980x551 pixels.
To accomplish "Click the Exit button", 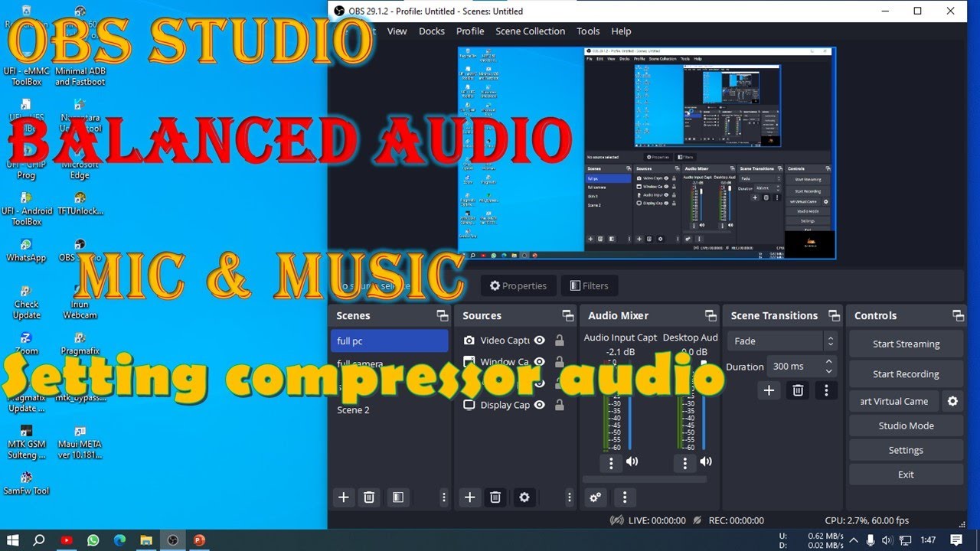I will click(x=906, y=474).
